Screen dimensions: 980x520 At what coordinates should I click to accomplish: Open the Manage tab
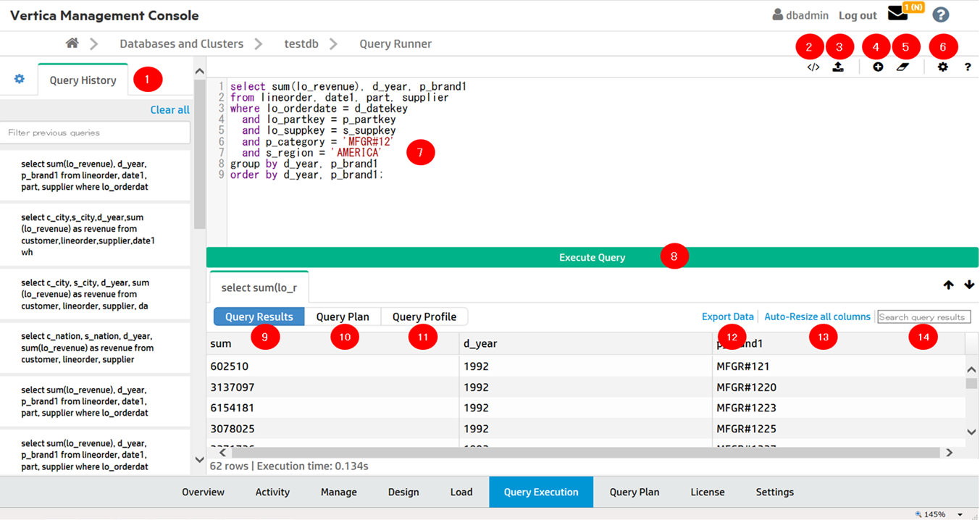click(x=339, y=492)
